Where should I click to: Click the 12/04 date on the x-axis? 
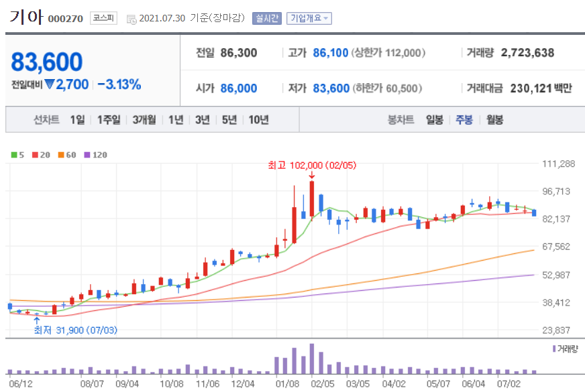coord(242,384)
